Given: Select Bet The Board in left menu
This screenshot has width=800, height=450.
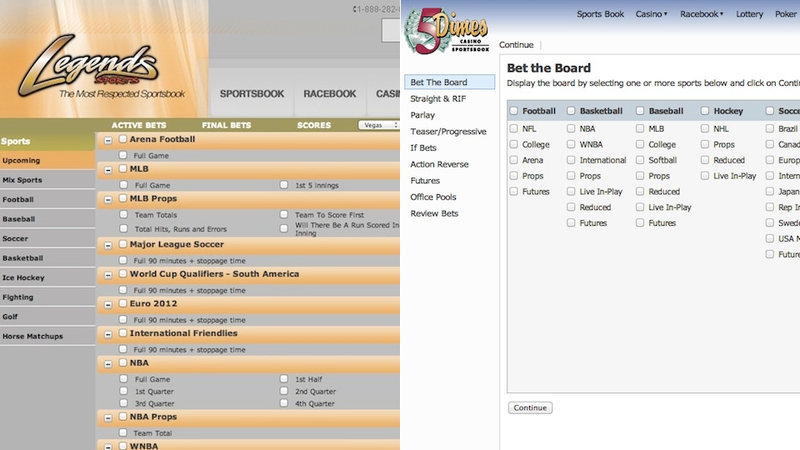Looking at the screenshot, I should (449, 82).
